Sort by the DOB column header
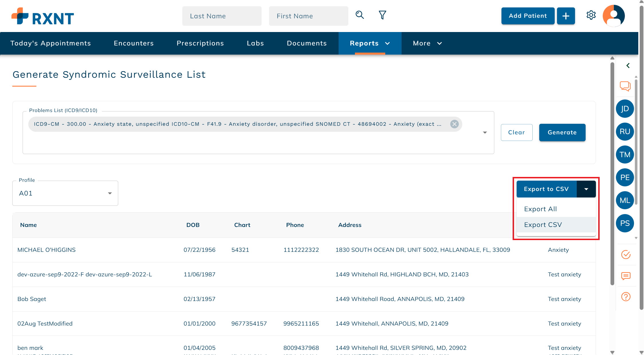644x355 pixels. (193, 225)
